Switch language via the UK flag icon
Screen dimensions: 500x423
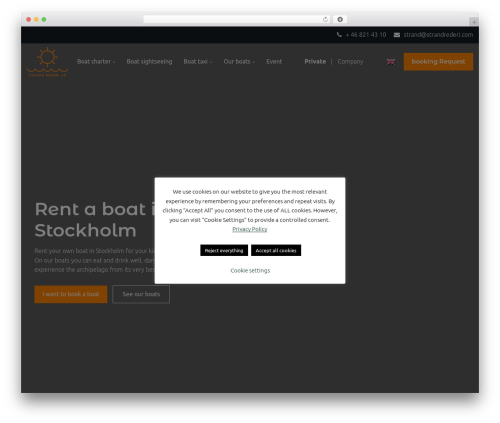(391, 62)
